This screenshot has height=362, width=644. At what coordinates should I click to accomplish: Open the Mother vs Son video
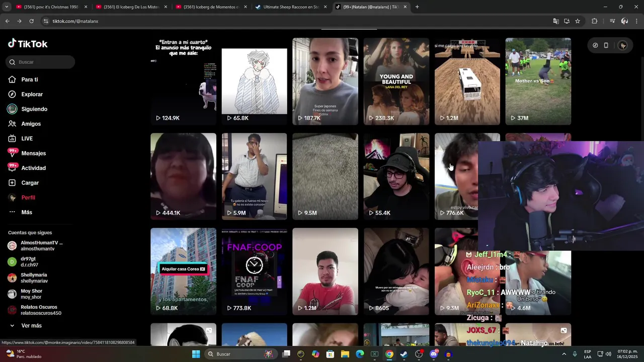pos(538,81)
